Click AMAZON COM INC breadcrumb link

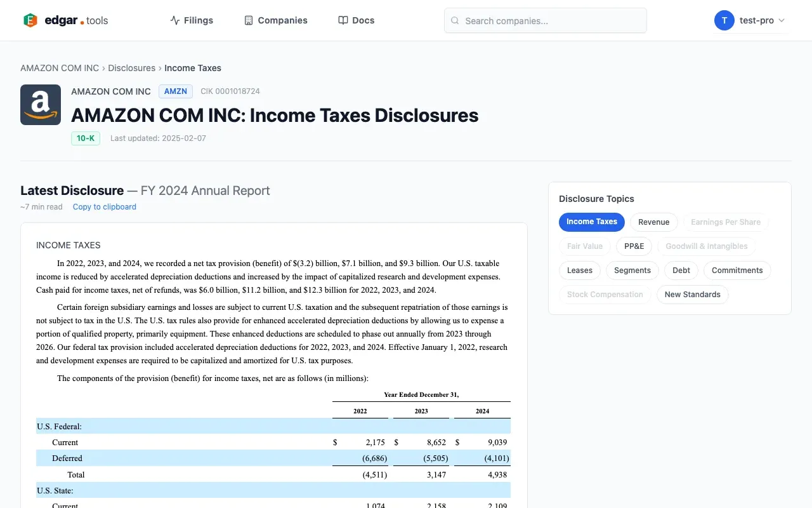click(x=60, y=68)
